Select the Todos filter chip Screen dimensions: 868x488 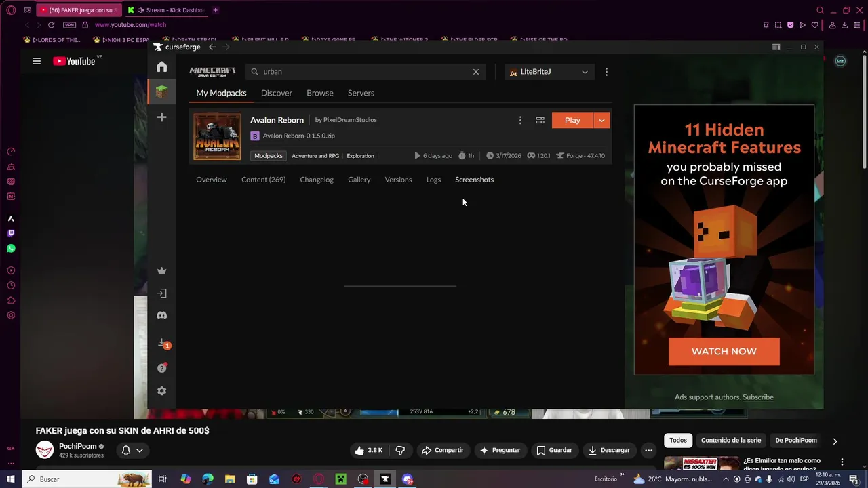coord(678,441)
